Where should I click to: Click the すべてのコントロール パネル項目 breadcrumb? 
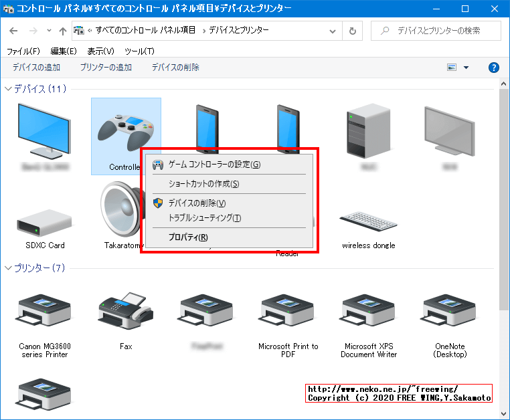pyautogui.click(x=145, y=30)
